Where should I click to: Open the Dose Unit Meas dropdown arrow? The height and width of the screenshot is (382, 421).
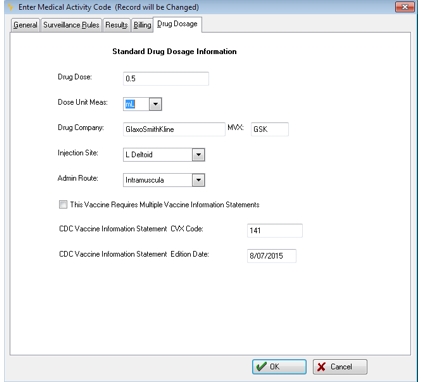(x=155, y=104)
